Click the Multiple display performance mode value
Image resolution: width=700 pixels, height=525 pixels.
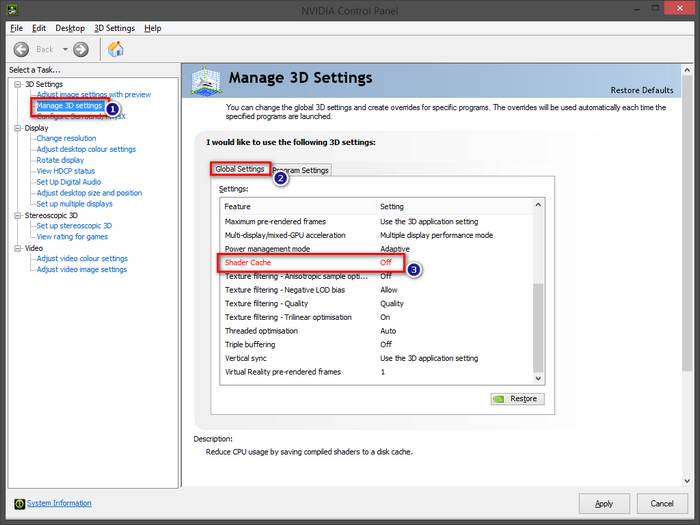tap(436, 235)
